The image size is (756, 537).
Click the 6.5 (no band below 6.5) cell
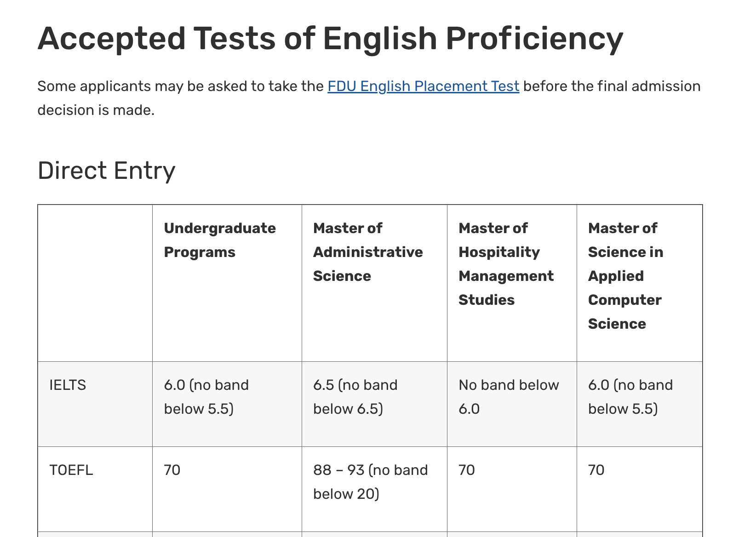355,397
